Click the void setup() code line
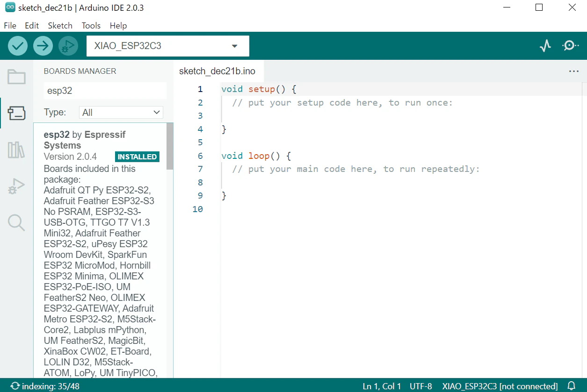 [259, 89]
